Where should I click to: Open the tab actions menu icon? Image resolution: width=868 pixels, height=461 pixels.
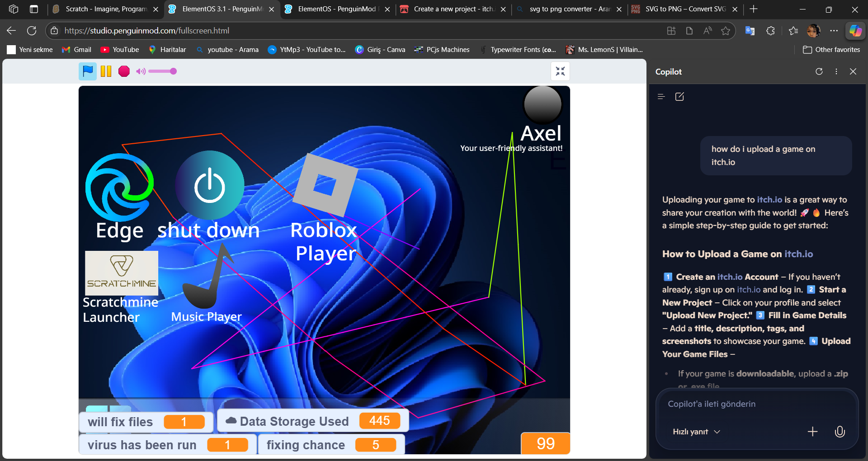coord(34,9)
